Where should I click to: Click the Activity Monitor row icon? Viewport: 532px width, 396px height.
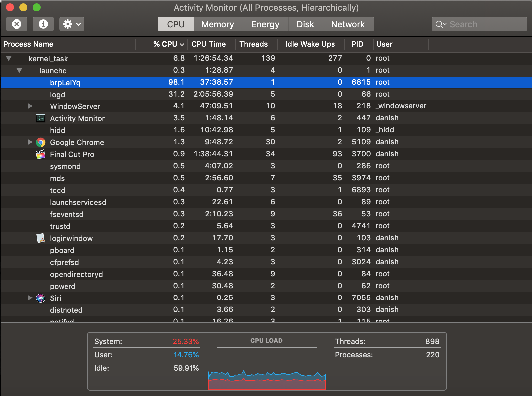(x=41, y=118)
